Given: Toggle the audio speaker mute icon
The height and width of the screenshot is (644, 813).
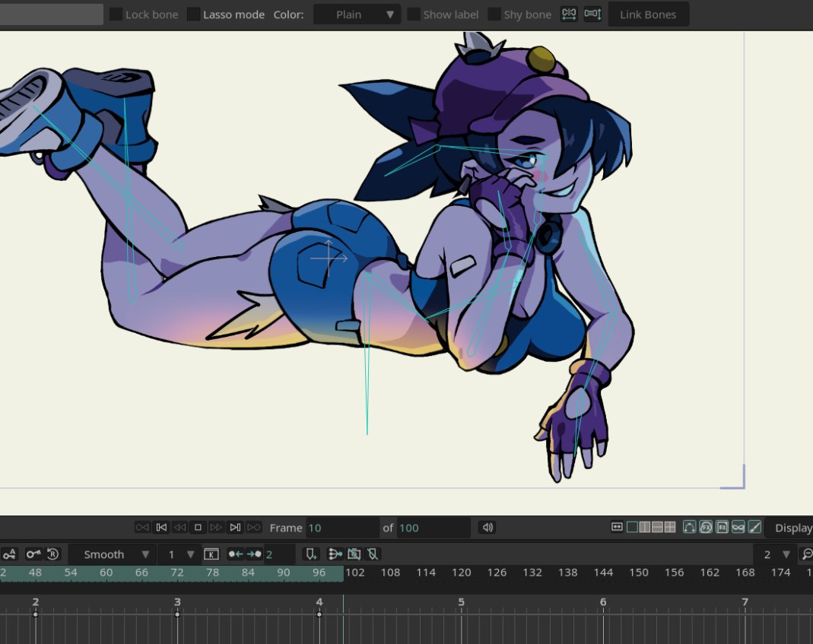Looking at the screenshot, I should (487, 528).
